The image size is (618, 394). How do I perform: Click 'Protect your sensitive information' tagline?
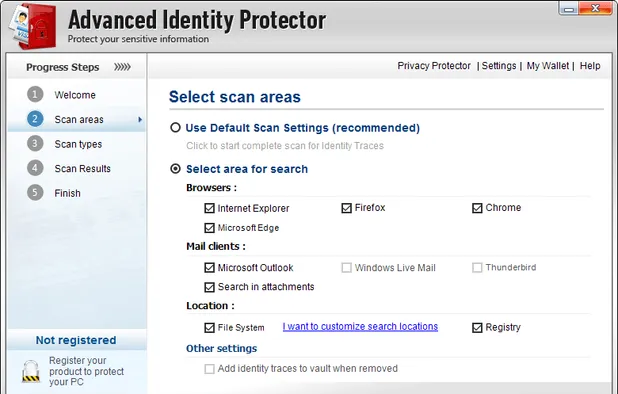point(138,39)
